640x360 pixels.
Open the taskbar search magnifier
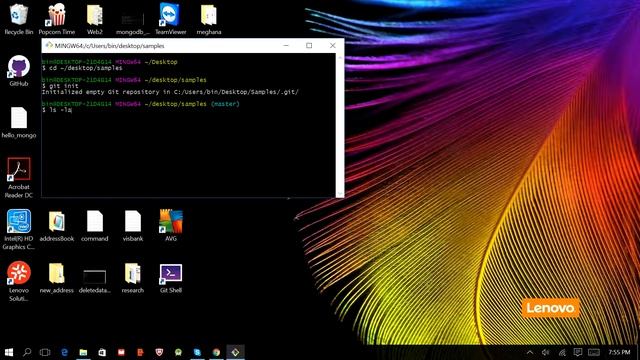point(27,352)
